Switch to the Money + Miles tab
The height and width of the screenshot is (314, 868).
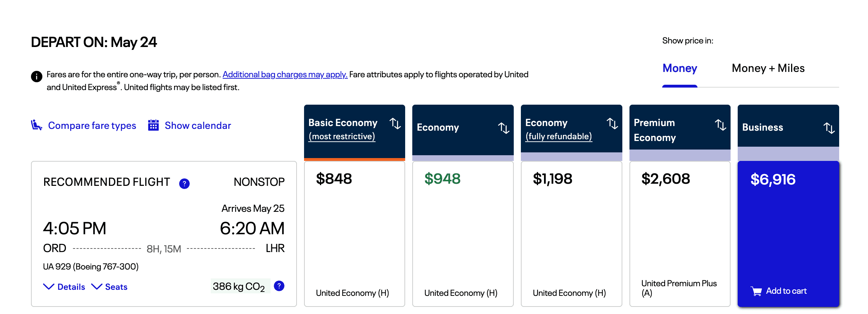pos(768,68)
